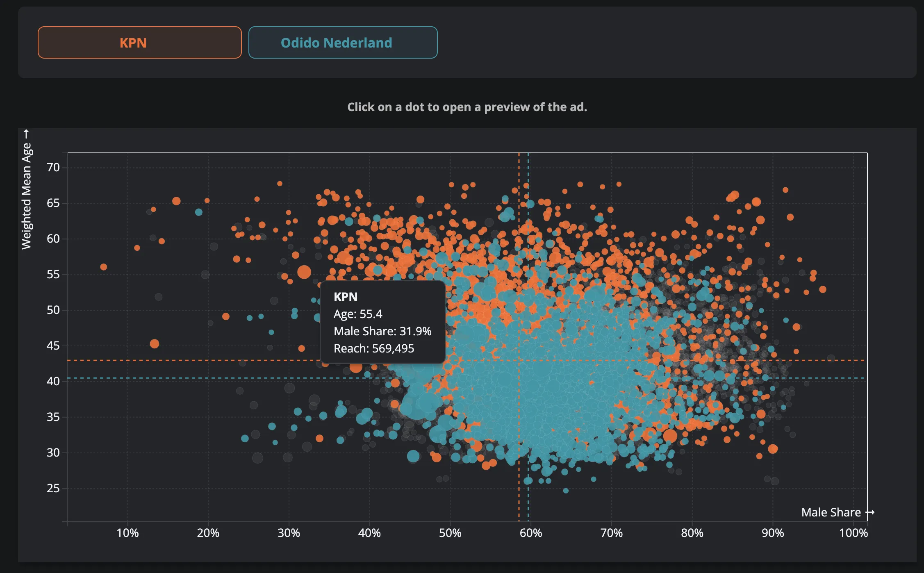This screenshot has width=924, height=573.
Task: Click the large orange bubble near age 55
Action: tap(305, 271)
